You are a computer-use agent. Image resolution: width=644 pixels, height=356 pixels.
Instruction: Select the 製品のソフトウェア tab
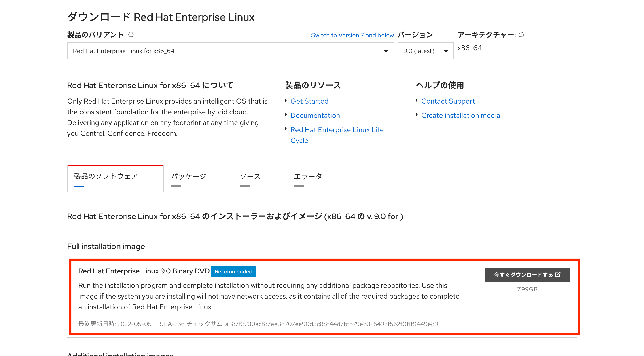coord(105,176)
